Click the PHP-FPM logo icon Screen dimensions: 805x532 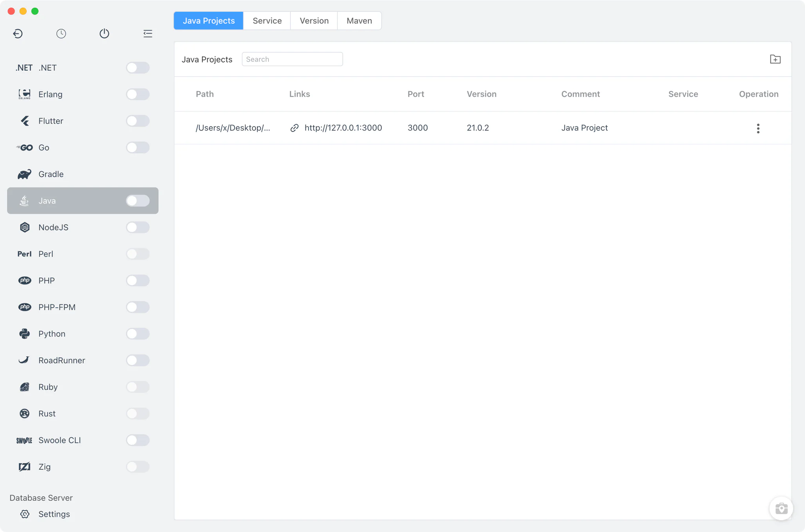coord(24,307)
